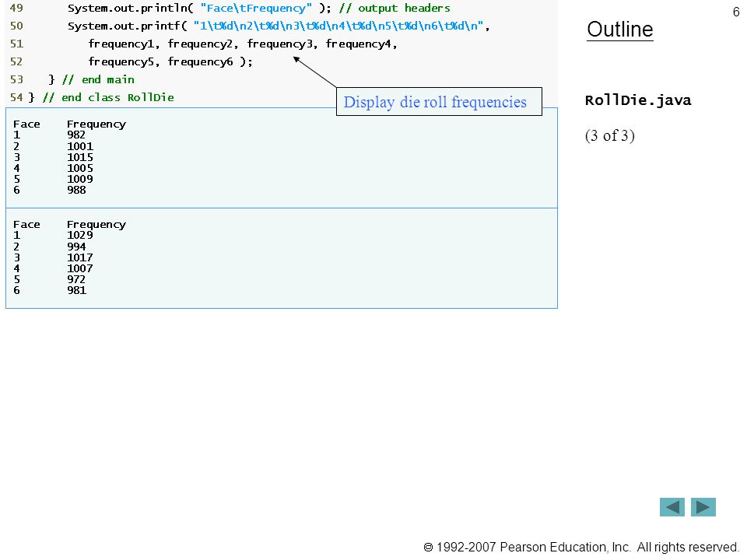
Task: Click 'frequency5' argument on line 52
Action: 121,62
